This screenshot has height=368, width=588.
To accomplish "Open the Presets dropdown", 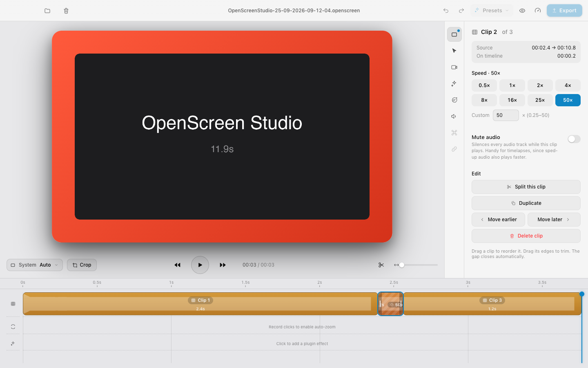I will pyautogui.click(x=492, y=11).
